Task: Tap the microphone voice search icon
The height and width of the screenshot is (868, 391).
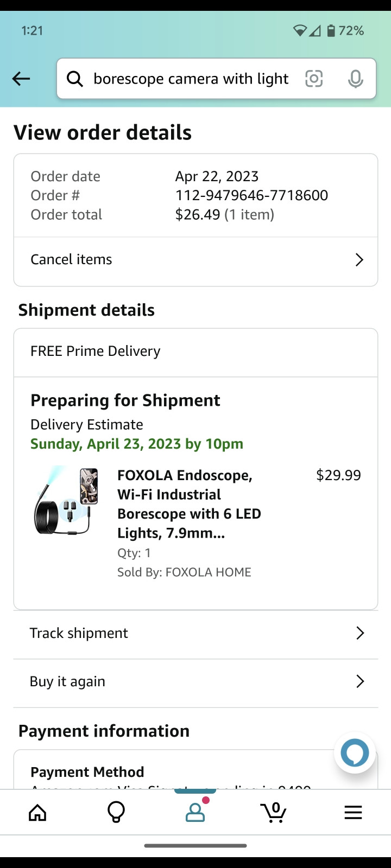Action: [x=356, y=79]
